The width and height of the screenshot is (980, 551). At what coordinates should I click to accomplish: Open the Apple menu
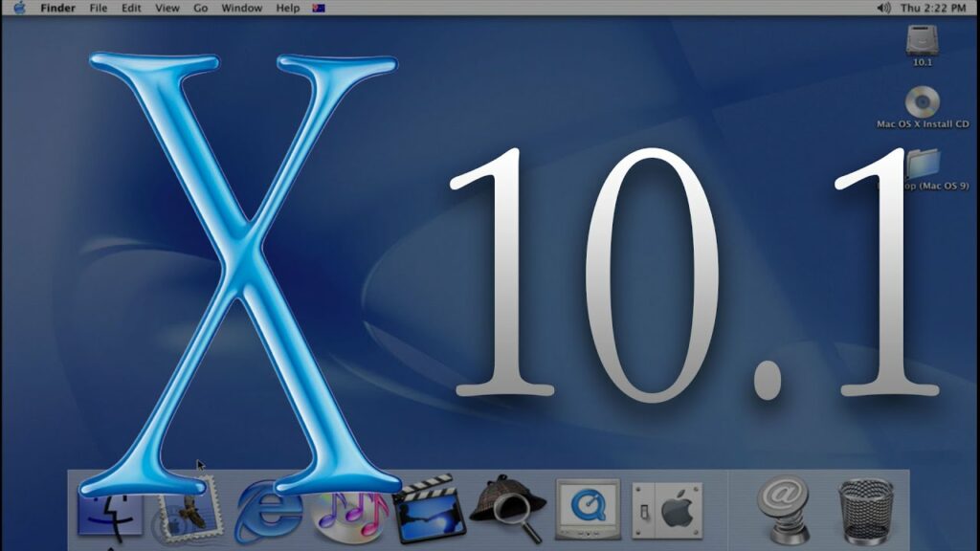point(19,8)
